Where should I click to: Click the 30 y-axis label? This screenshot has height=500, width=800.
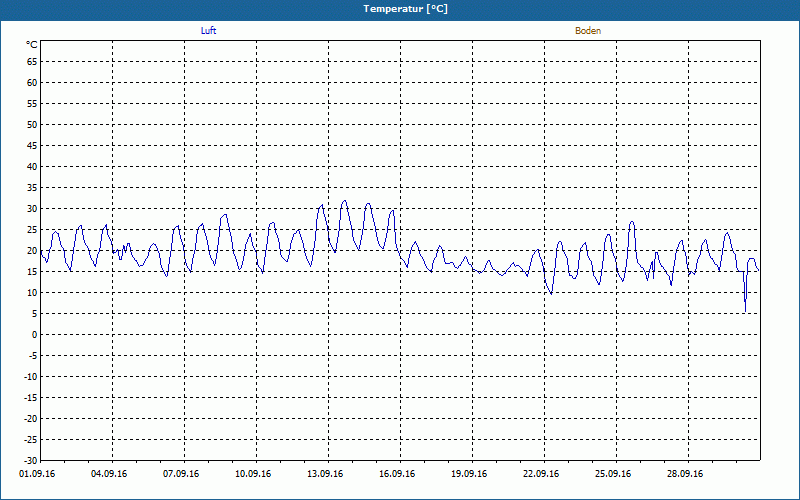(x=32, y=209)
